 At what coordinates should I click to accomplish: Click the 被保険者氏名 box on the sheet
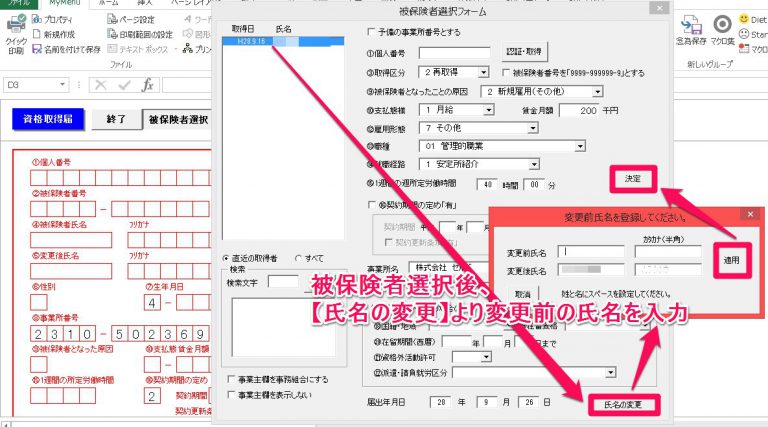coord(71,240)
